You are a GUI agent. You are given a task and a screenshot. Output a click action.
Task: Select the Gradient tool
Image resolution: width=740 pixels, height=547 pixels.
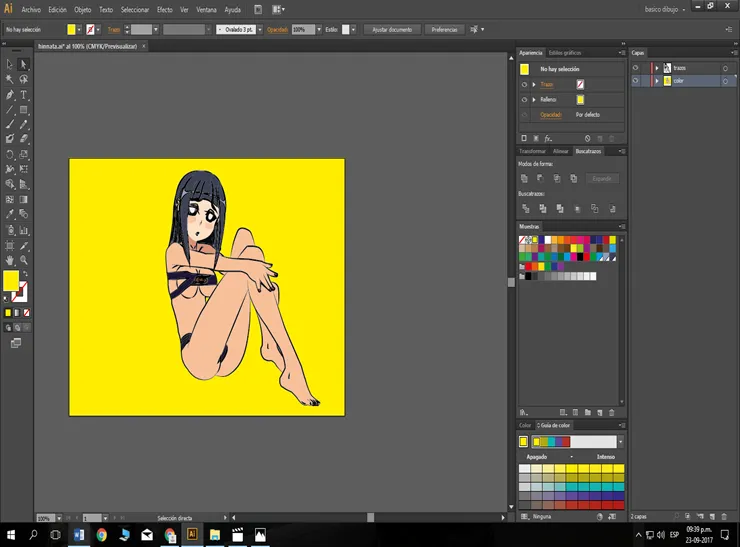pyautogui.click(x=23, y=200)
